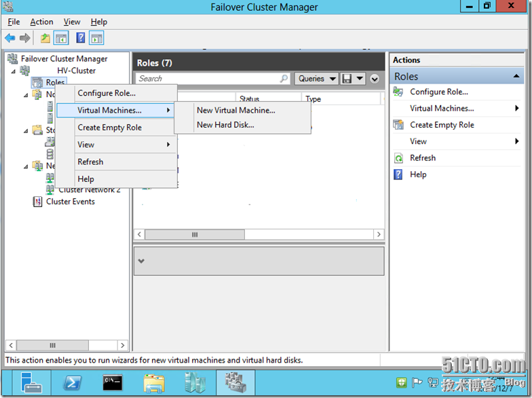Image resolution: width=532 pixels, height=398 pixels.
Task: Click the Type column header
Action: point(341,99)
